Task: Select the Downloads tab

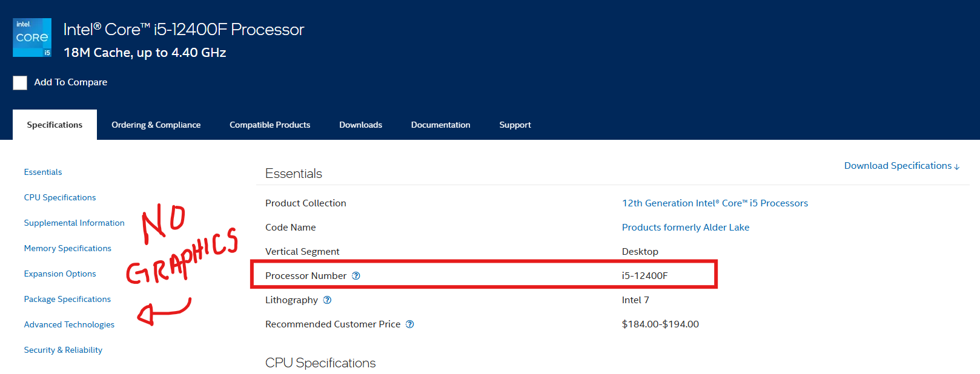Action: [x=360, y=125]
